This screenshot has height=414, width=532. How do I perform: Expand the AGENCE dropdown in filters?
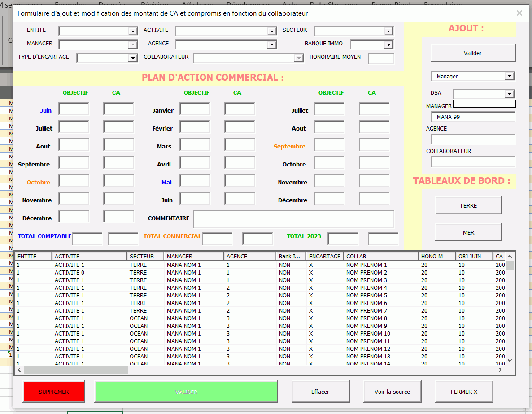pyautogui.click(x=272, y=45)
